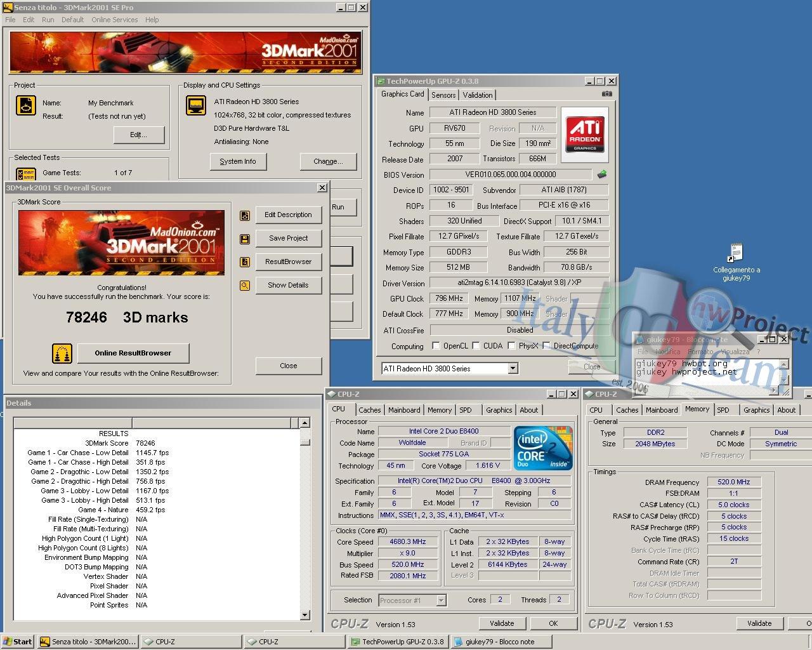Open the SPD tab in left CPU-Z

(466, 410)
